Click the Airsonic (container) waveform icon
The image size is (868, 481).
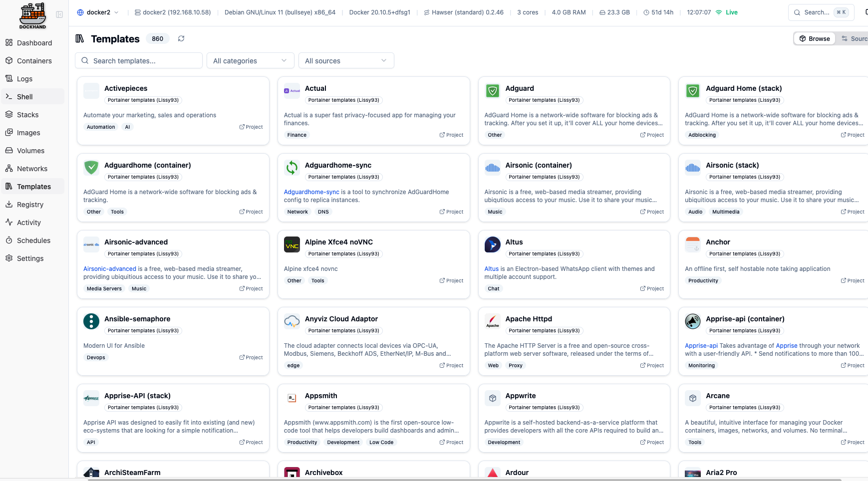coord(493,168)
